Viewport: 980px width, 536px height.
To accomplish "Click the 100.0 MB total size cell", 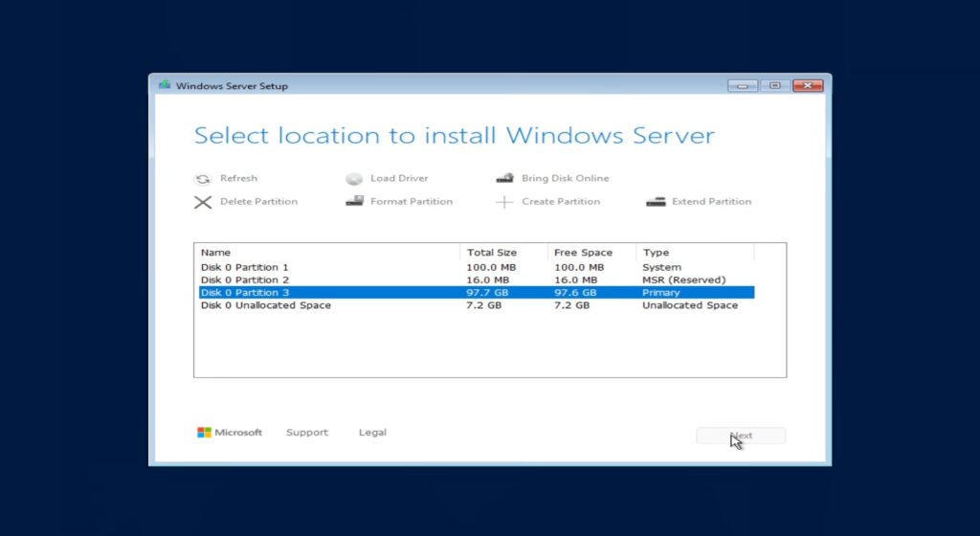I will pyautogui.click(x=491, y=267).
